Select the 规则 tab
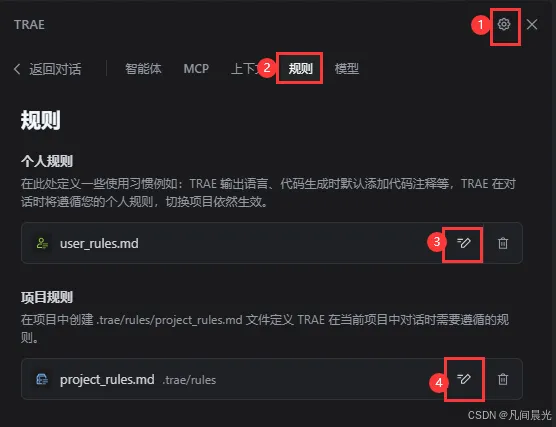 [300, 68]
